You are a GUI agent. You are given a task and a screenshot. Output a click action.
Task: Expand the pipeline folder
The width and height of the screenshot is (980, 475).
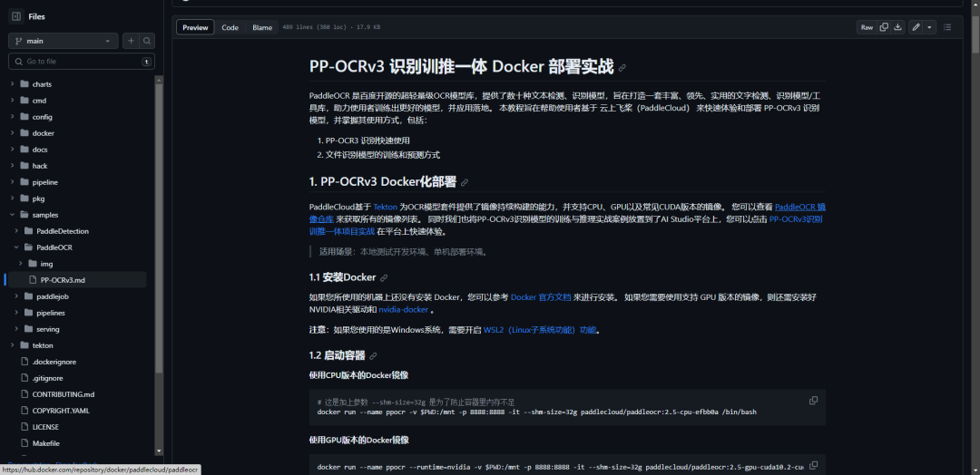click(12, 181)
